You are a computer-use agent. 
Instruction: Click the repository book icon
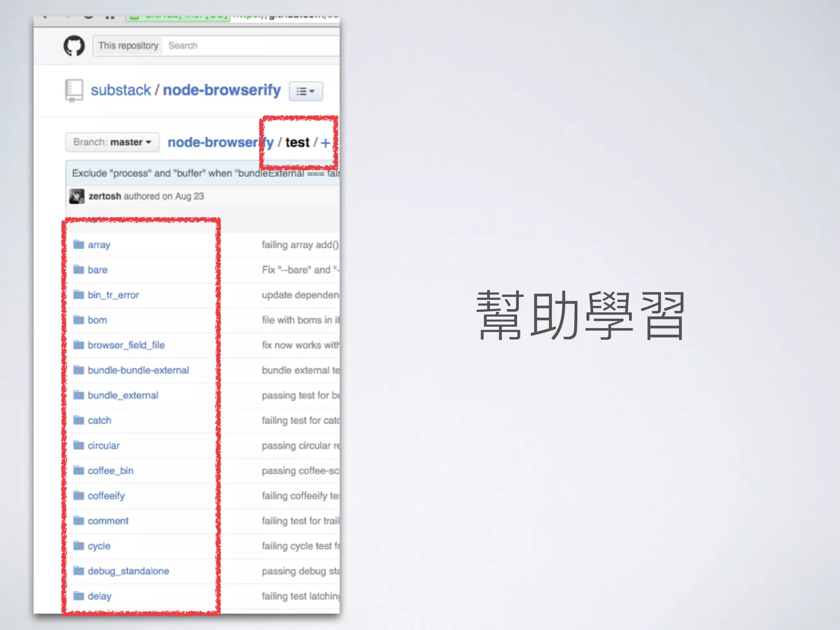tap(74, 90)
